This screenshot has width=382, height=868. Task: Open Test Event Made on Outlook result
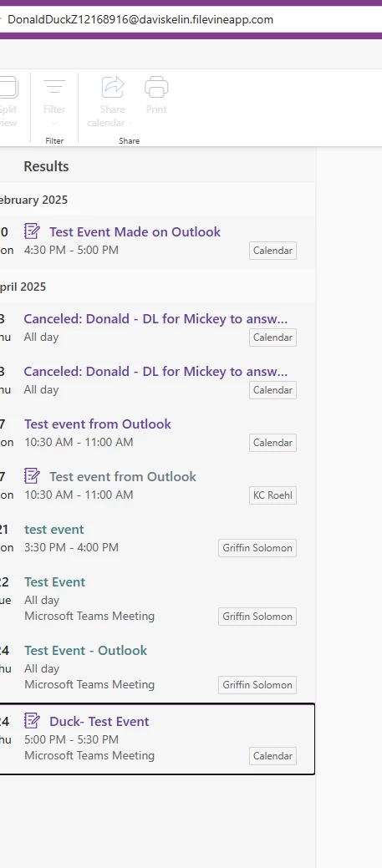click(x=135, y=232)
